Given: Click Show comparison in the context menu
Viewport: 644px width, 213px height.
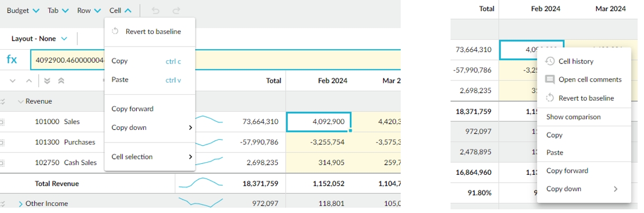Looking at the screenshot, I should [x=573, y=117].
